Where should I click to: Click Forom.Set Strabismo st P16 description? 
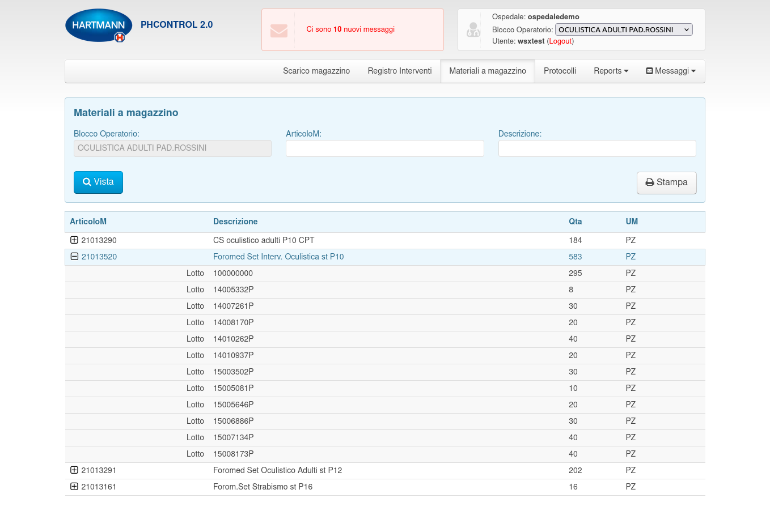(263, 487)
